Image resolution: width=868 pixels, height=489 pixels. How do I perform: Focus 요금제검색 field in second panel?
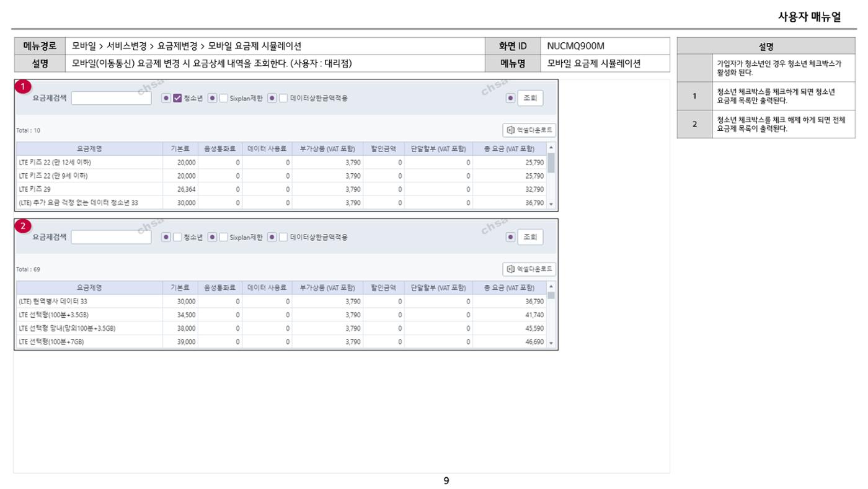click(x=111, y=237)
